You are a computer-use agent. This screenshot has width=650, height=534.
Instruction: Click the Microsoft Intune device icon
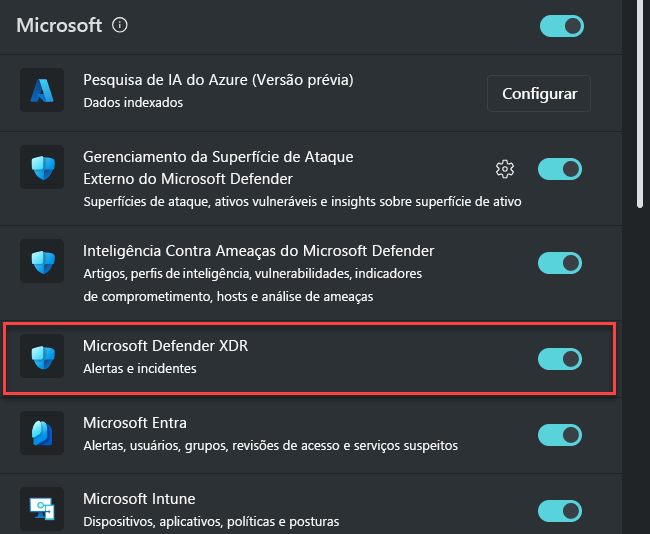[x=42, y=509]
